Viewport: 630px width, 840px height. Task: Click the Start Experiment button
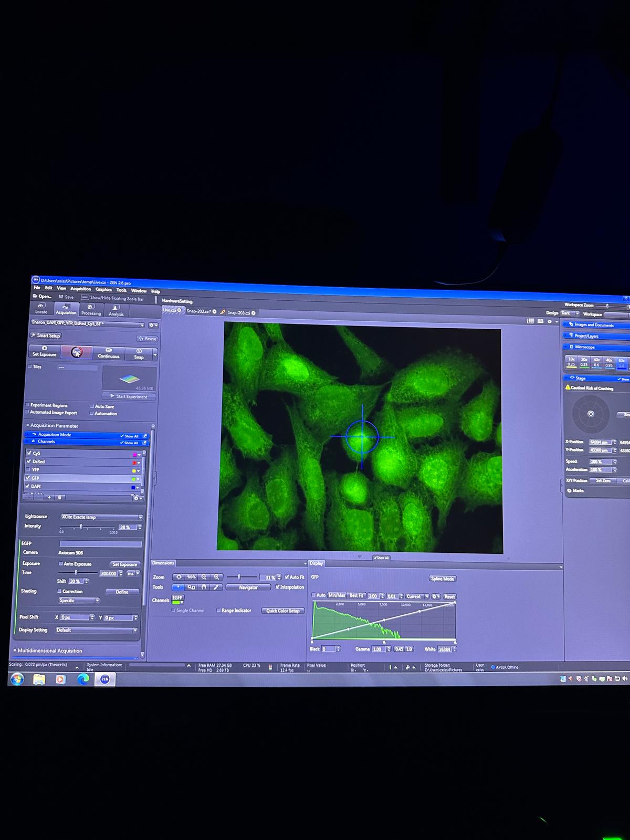129,396
